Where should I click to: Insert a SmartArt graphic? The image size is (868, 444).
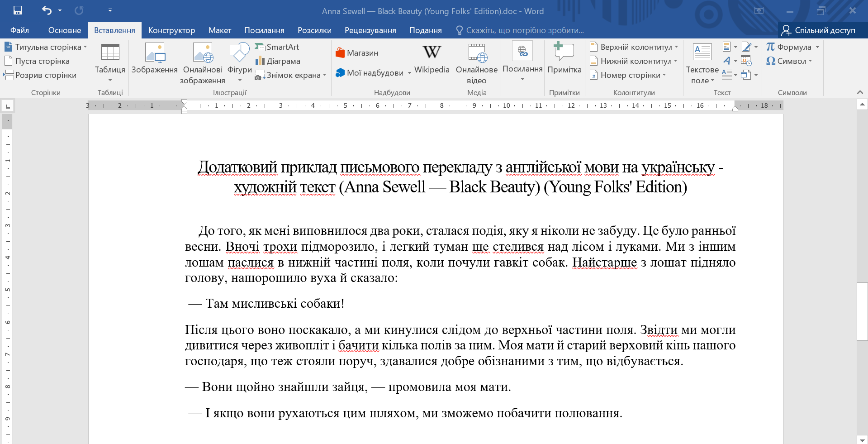[x=277, y=47]
